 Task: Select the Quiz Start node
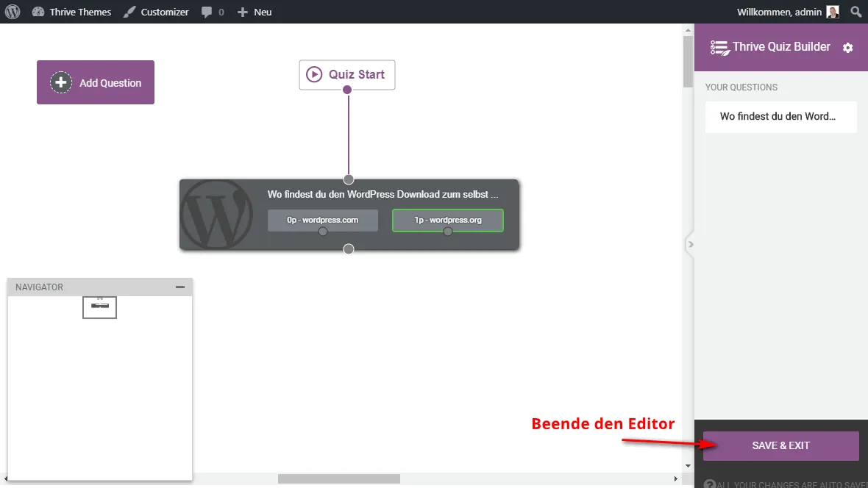coord(347,74)
